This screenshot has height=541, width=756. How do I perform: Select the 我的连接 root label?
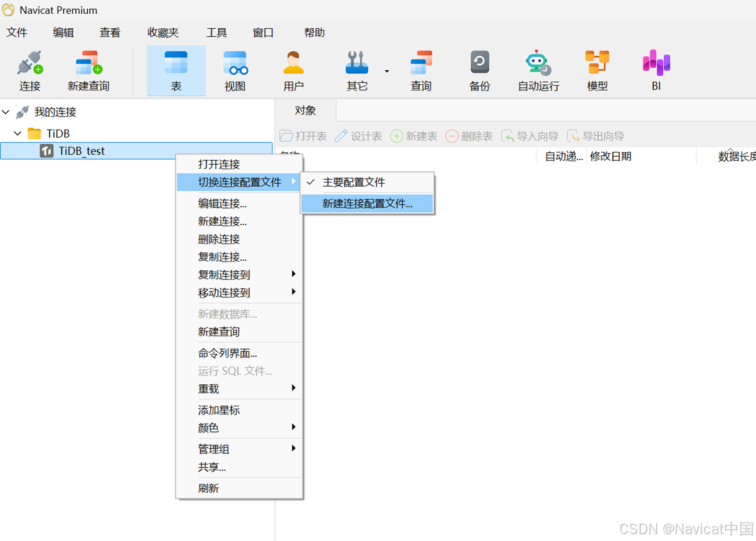(x=55, y=112)
